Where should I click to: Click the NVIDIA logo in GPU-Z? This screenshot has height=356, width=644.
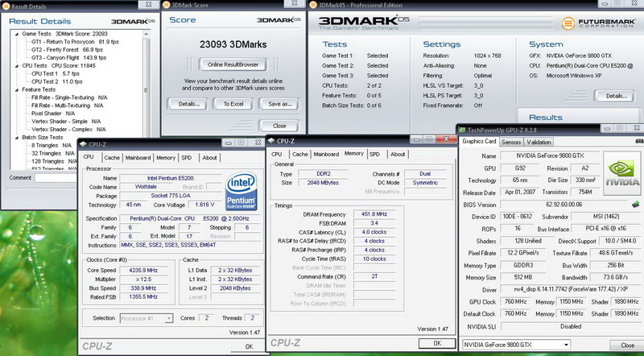click(x=621, y=173)
